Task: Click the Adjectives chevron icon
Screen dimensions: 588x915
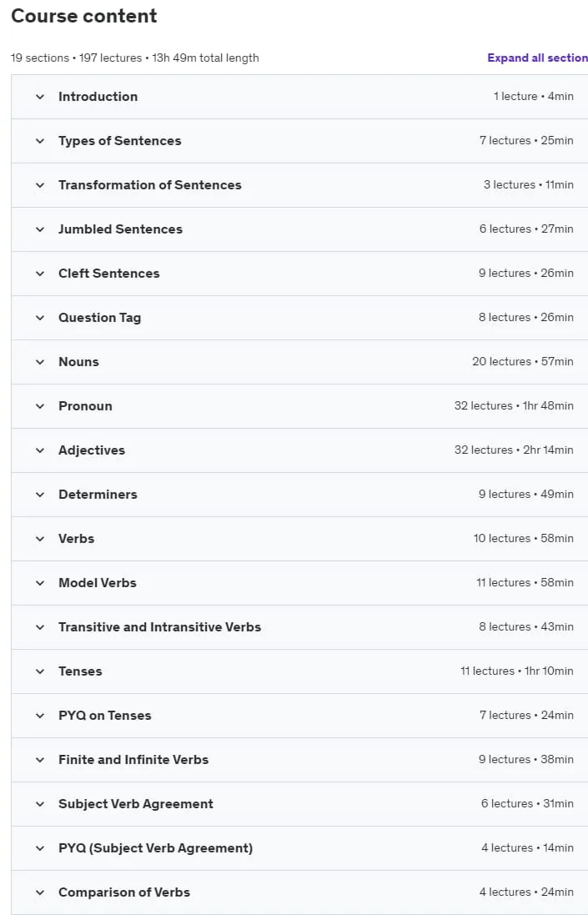Action: 40,450
